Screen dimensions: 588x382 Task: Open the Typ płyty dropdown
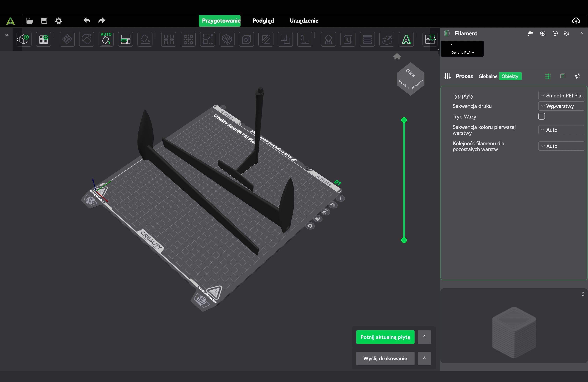(x=561, y=96)
